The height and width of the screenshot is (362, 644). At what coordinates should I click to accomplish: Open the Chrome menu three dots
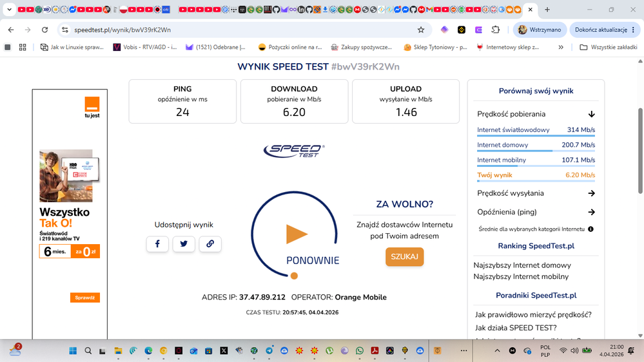tap(633, 30)
